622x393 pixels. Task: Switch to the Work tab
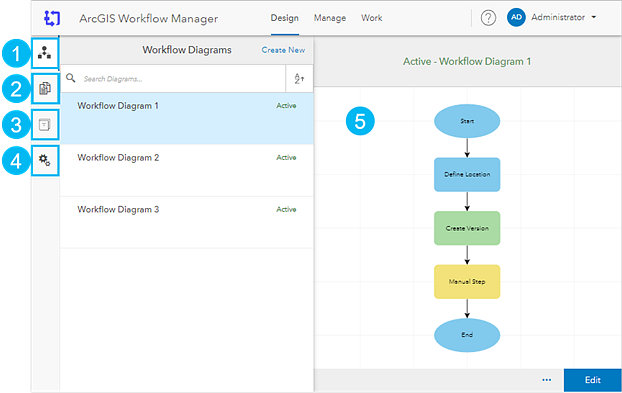[372, 18]
